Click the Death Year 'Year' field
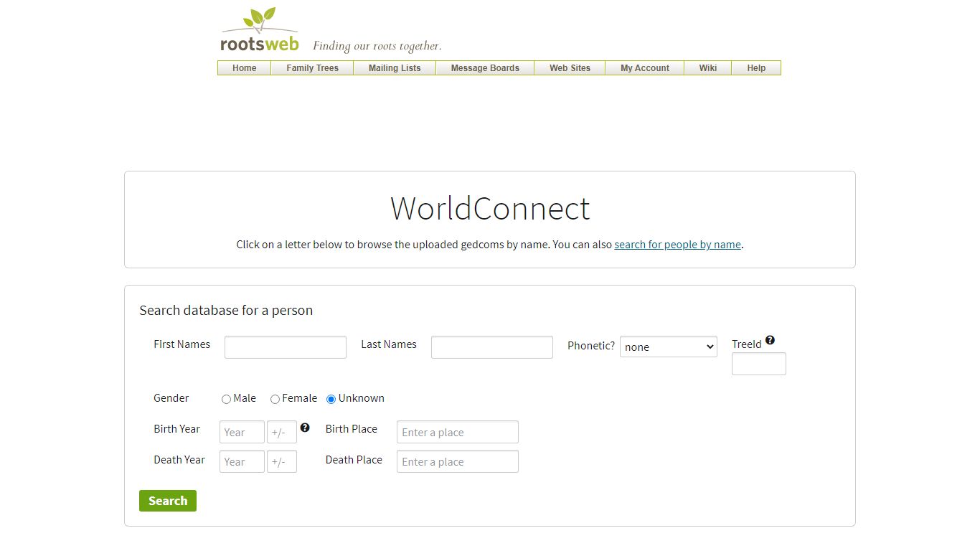The image size is (980, 551). 242,461
